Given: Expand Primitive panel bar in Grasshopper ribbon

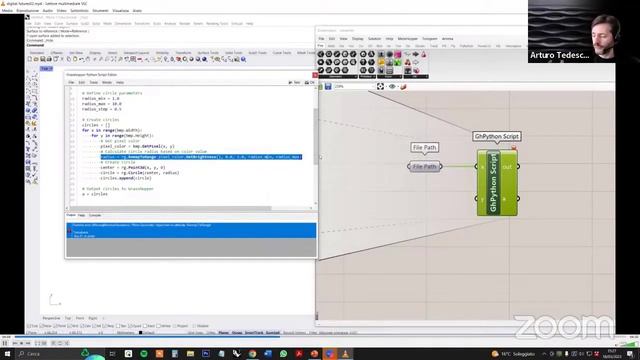Looking at the screenshot, I should pos(366,77).
